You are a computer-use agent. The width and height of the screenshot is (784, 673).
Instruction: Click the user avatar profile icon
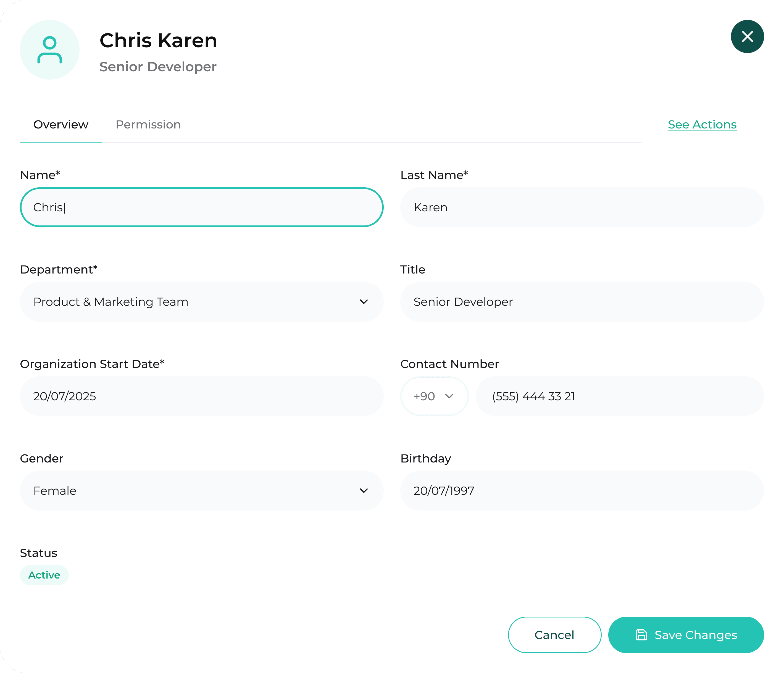[x=49, y=49]
